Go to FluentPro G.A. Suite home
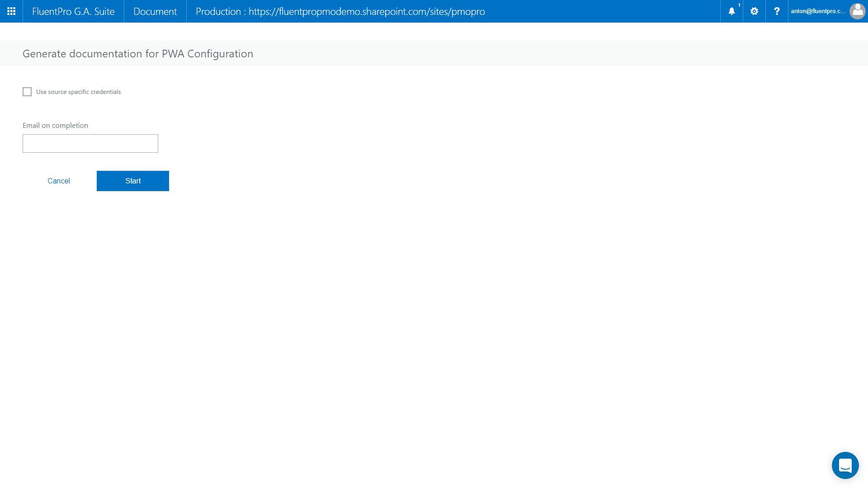The width and height of the screenshot is (868, 488). click(73, 11)
